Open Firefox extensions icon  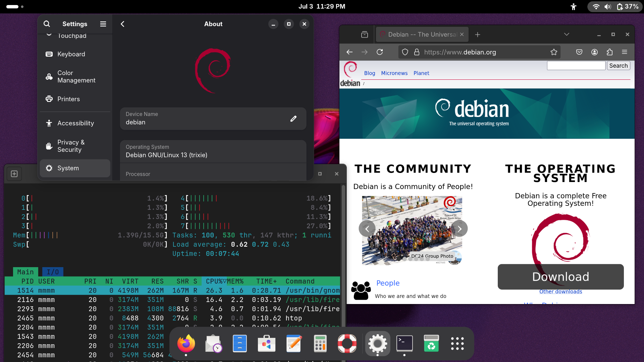coord(609,52)
